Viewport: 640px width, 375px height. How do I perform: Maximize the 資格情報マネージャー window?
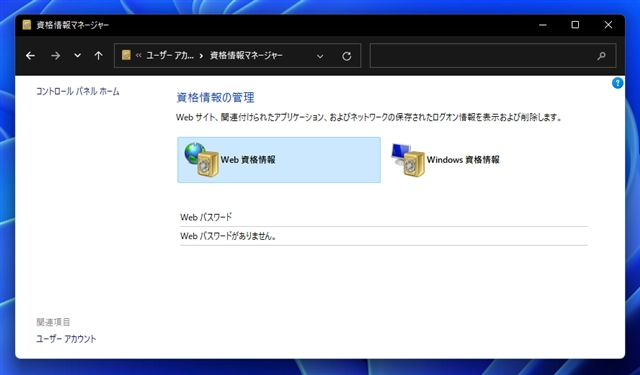pos(575,25)
